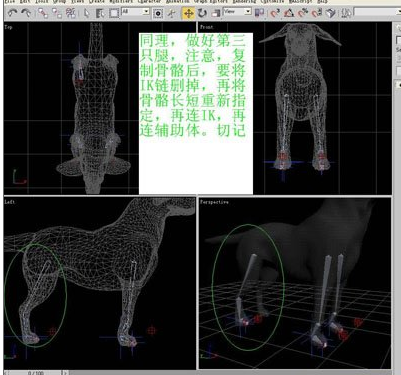Viewport: 401px width, 375px height.
Task: Click the 'Perspective' viewport label
Action: (x=214, y=202)
